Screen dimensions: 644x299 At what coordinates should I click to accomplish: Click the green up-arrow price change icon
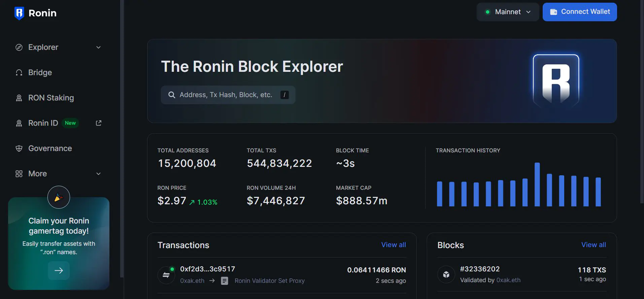192,202
